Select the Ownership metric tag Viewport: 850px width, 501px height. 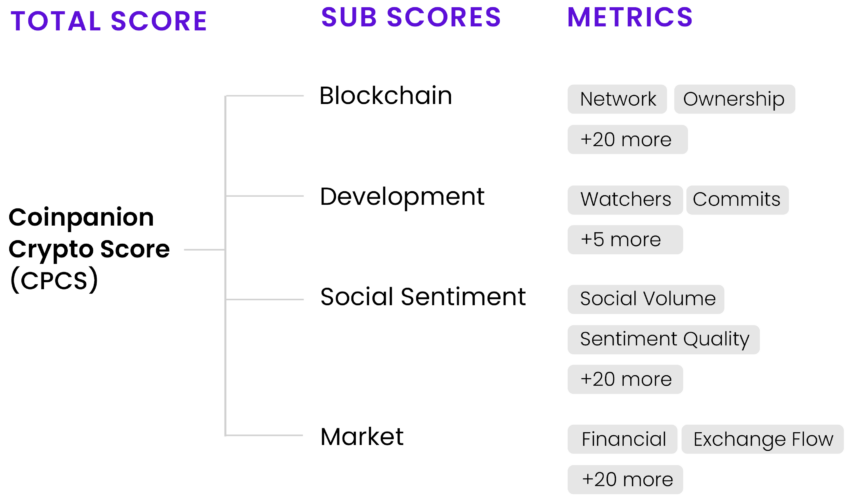pos(735,99)
